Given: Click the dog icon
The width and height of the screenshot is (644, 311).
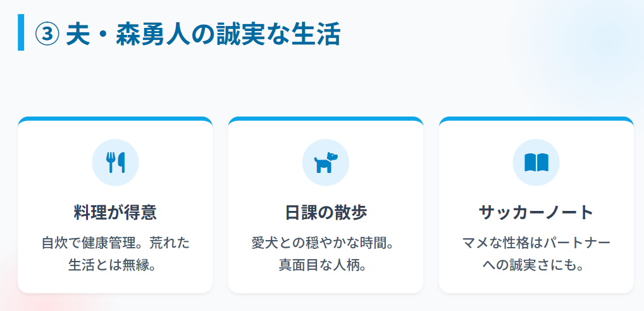Looking at the screenshot, I should pyautogui.click(x=326, y=162).
